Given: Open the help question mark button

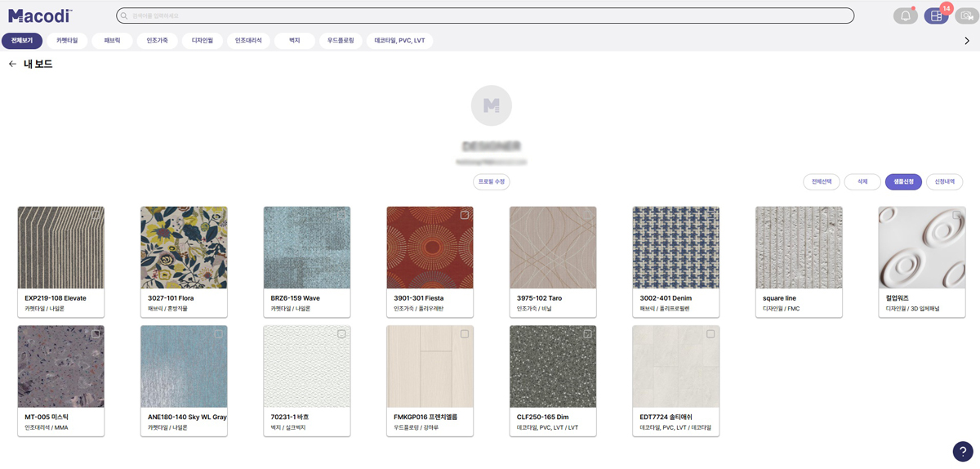Looking at the screenshot, I should coord(962,451).
